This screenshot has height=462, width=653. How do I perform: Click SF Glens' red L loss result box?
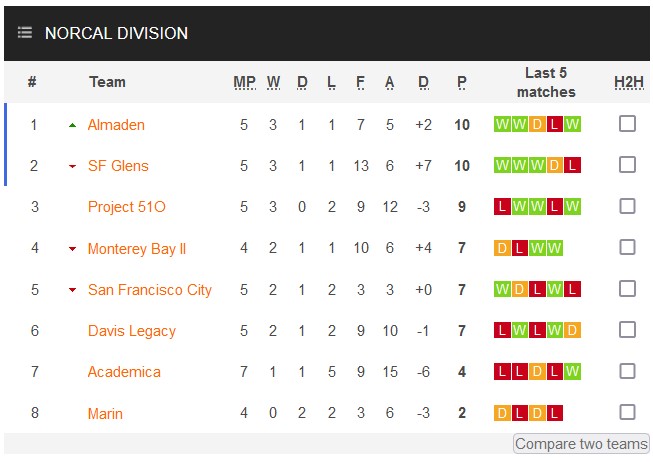pyautogui.click(x=573, y=165)
